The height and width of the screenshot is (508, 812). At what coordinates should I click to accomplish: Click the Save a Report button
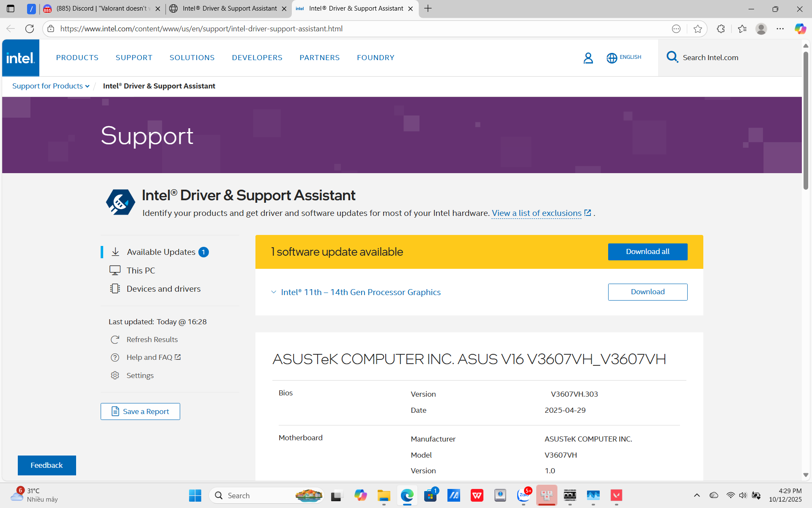pos(140,411)
